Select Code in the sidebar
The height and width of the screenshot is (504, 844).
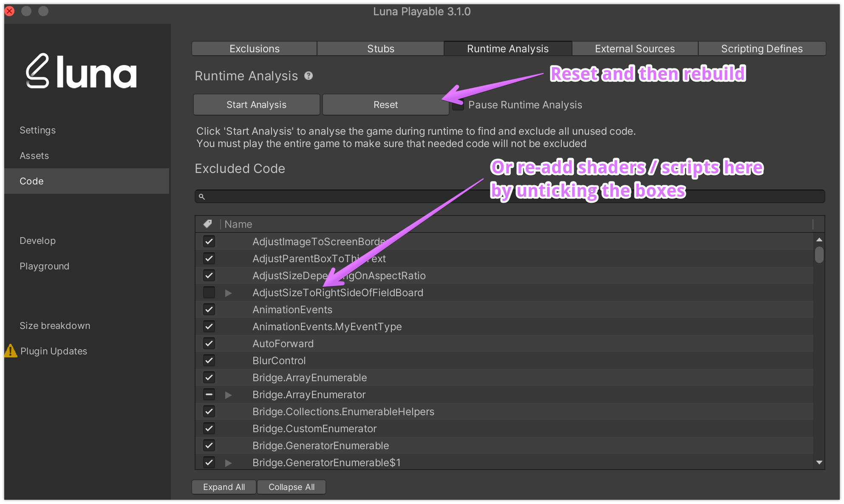[87, 181]
